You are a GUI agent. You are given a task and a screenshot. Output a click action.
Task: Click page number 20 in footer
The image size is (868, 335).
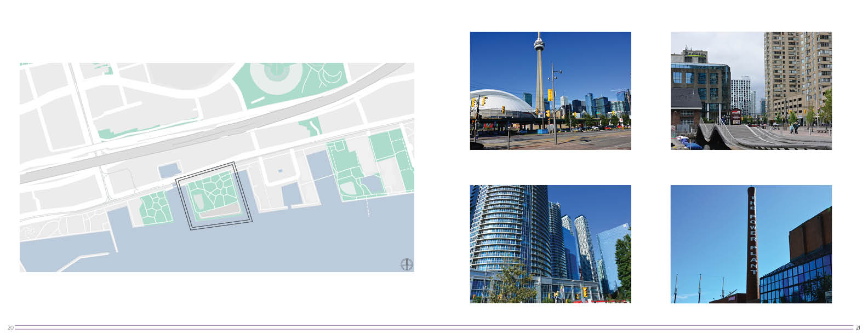[x=10, y=328]
